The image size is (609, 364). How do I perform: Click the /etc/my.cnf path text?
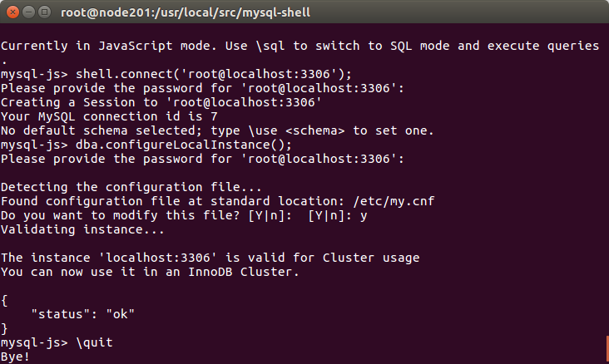(x=394, y=201)
